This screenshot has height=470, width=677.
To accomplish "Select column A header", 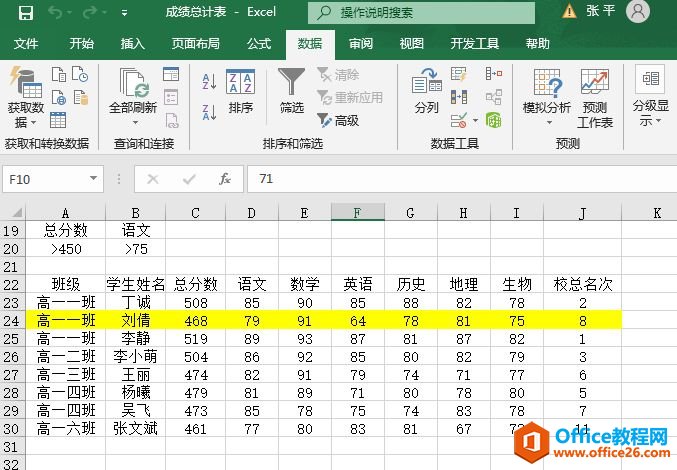I will pos(65,213).
